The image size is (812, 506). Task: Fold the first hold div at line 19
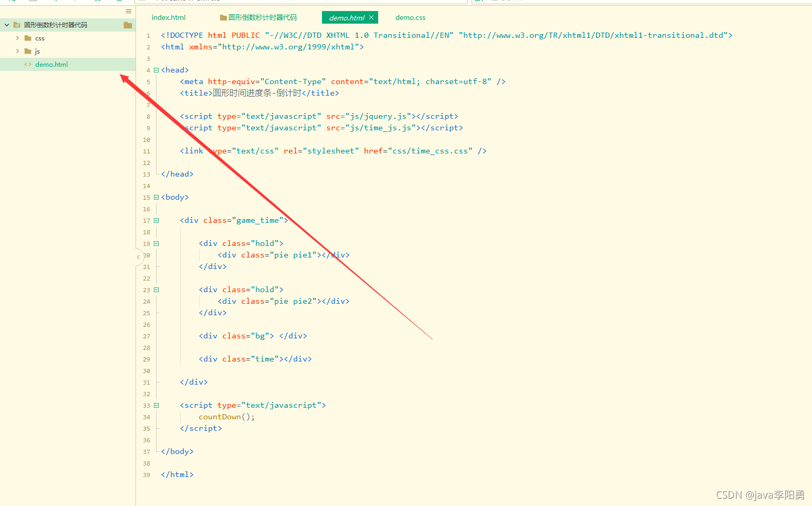[156, 243]
